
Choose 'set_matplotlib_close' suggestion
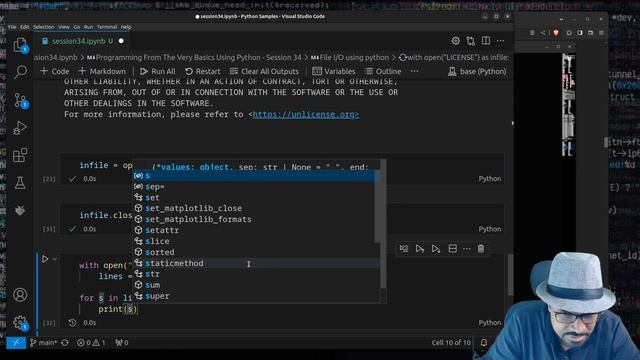(x=256, y=208)
